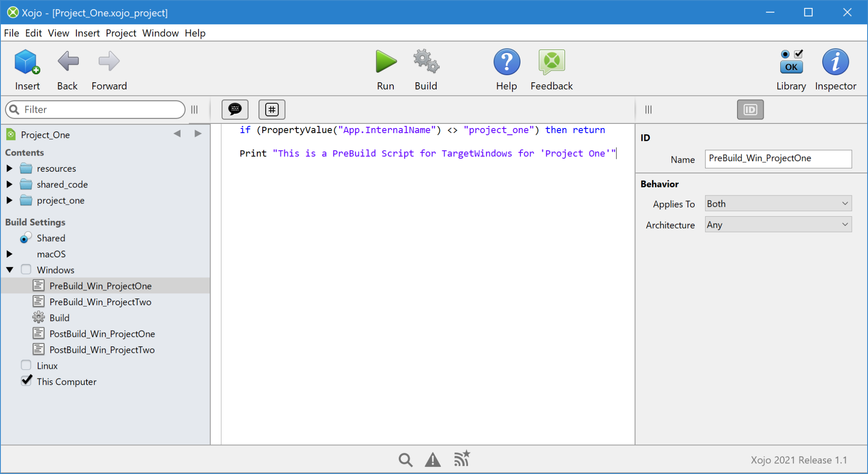Click in the Filter search field

(95, 110)
